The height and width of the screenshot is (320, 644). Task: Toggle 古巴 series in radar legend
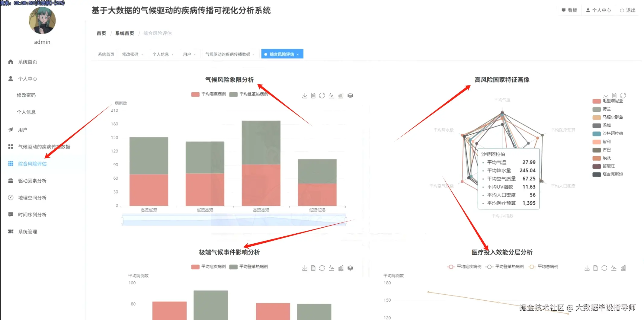[602, 150]
